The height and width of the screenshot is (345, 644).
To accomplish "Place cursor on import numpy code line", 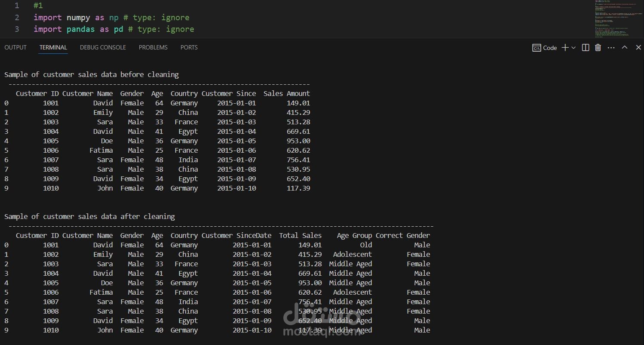I will point(111,18).
